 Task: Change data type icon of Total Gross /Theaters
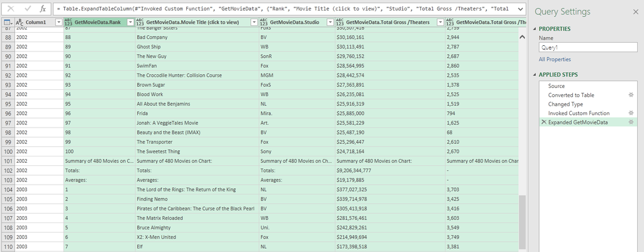[x=340, y=22]
